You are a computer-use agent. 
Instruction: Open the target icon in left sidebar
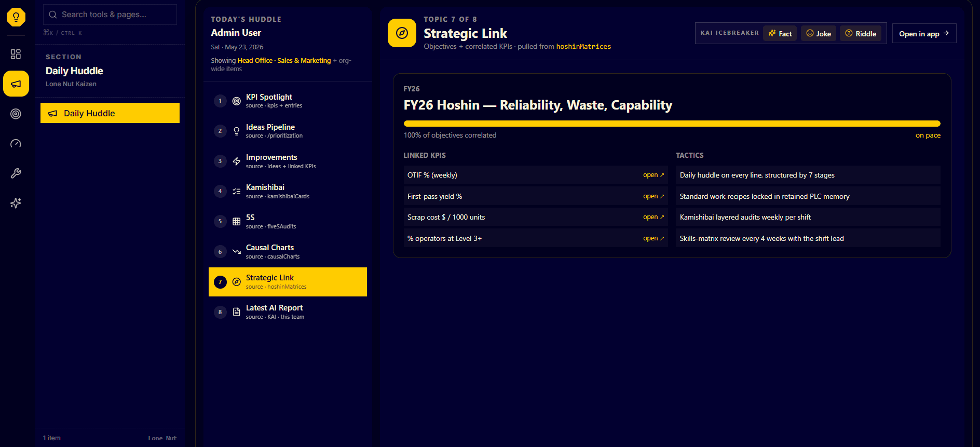(16, 114)
